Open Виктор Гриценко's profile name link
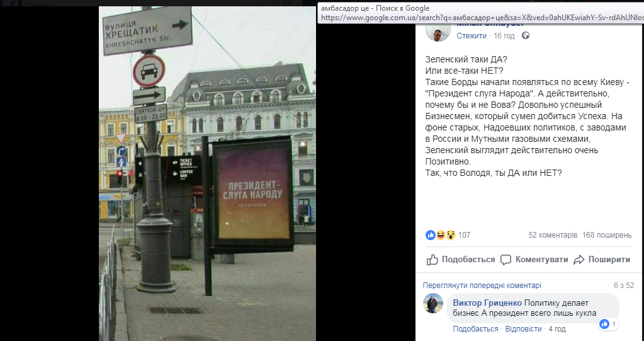644x341 pixels. click(487, 303)
